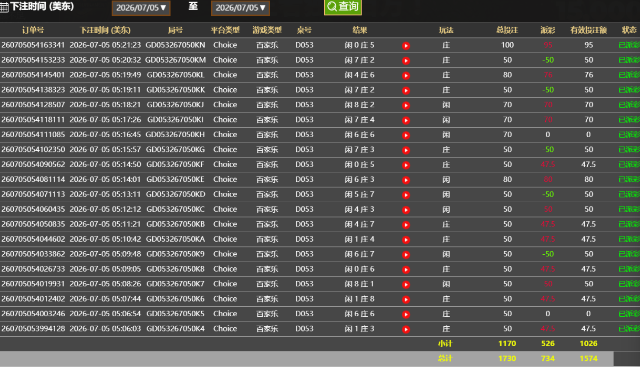Play video for round GD053267050KL
This screenshot has width=640, height=367.
pos(406,76)
